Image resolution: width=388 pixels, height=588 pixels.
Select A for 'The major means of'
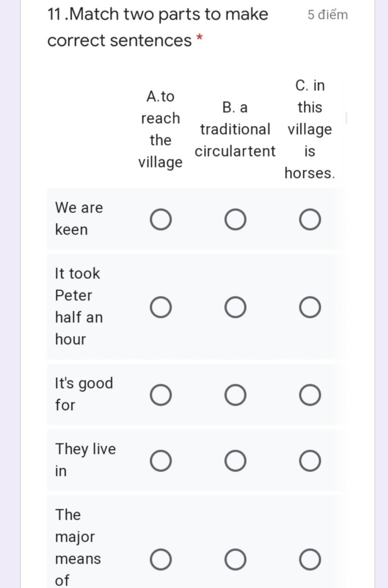coord(161,559)
